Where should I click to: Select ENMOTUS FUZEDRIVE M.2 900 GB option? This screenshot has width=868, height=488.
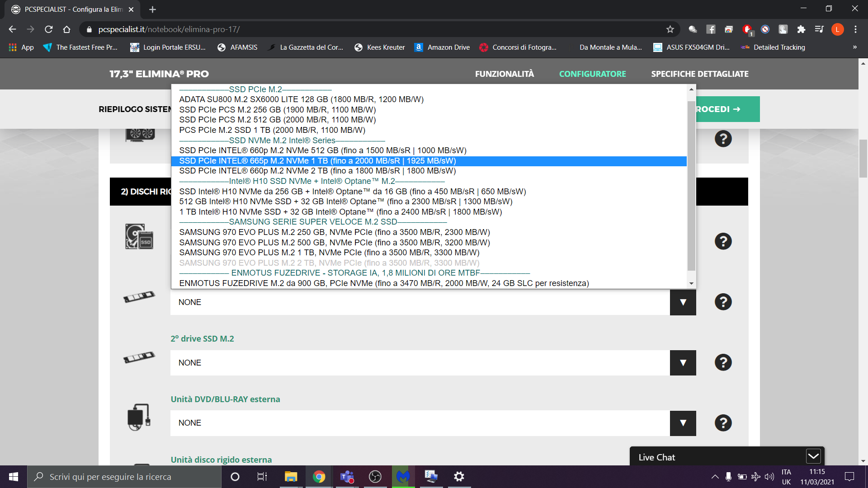(429, 283)
